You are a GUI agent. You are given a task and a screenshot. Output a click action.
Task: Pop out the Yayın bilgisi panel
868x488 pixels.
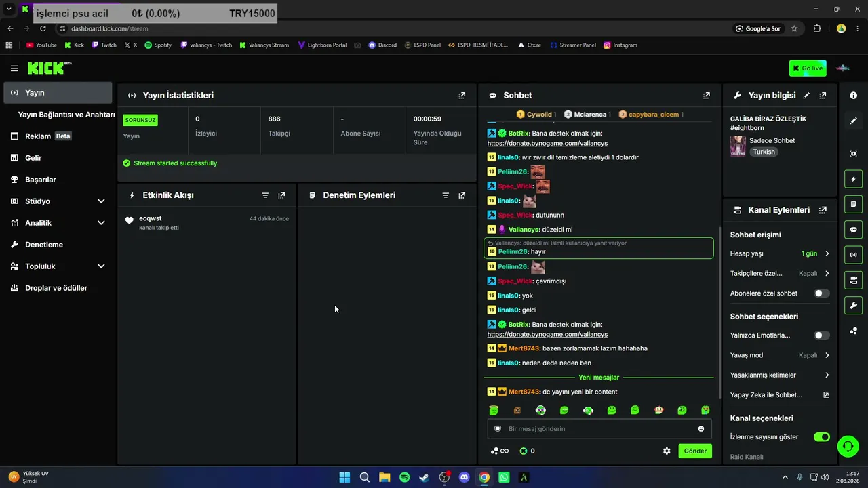[x=823, y=96]
